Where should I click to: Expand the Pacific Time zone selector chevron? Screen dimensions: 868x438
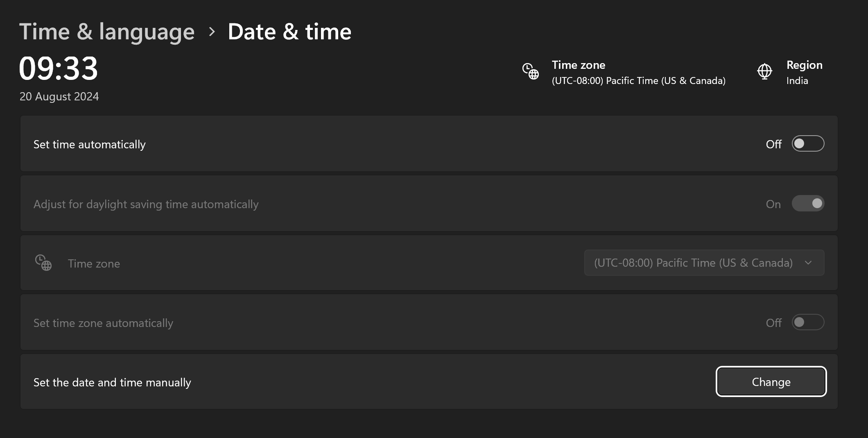click(807, 263)
